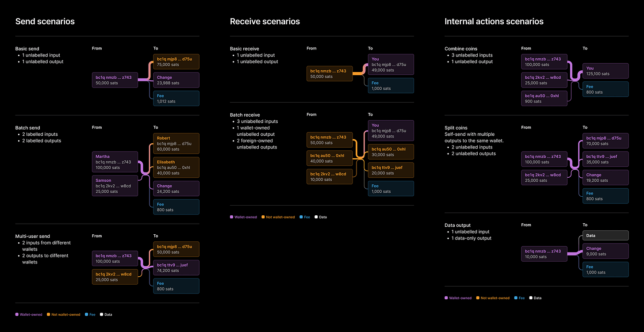This screenshot has width=644, height=332.
Task: Click the Multi-user send title
Action: 33,236
